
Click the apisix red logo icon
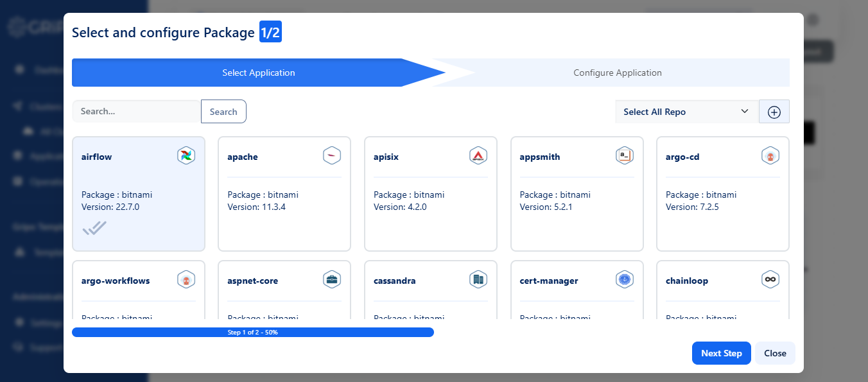tap(478, 155)
